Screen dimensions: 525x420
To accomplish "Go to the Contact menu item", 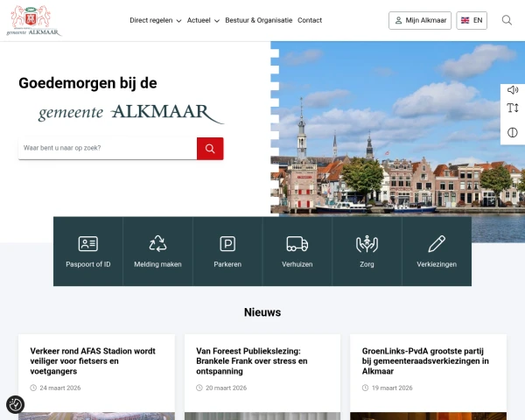I will click(310, 20).
